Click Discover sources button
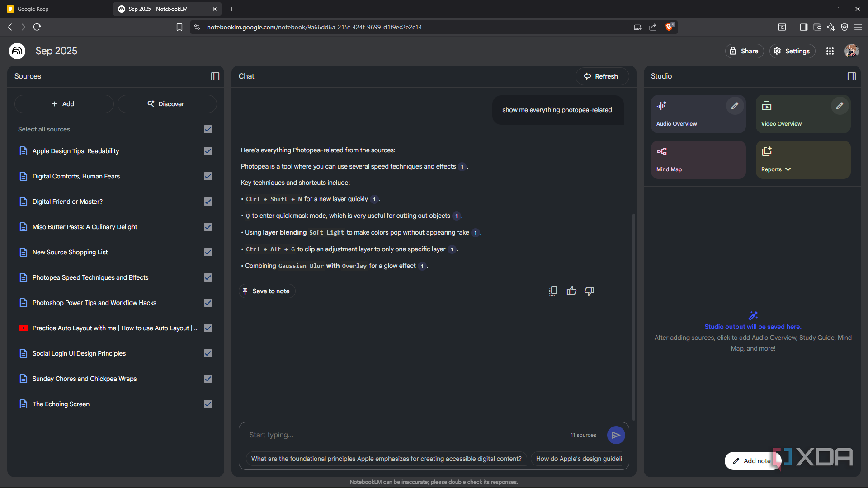 (167, 104)
